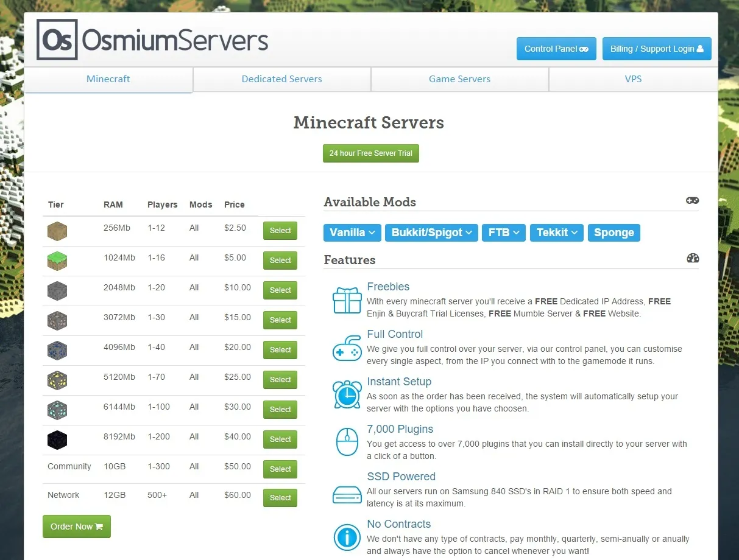Click the info circle No Contracts icon

point(347,537)
